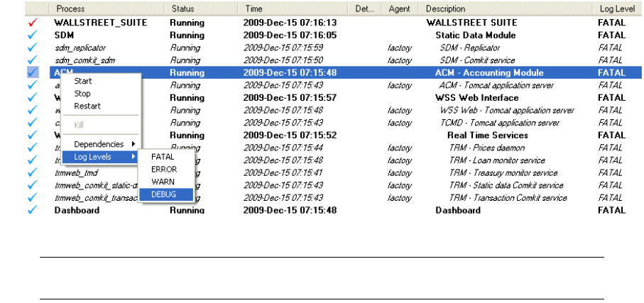Select the sdm_comkit_sdm process name
The width and height of the screenshot is (644, 303).
(x=85, y=61)
